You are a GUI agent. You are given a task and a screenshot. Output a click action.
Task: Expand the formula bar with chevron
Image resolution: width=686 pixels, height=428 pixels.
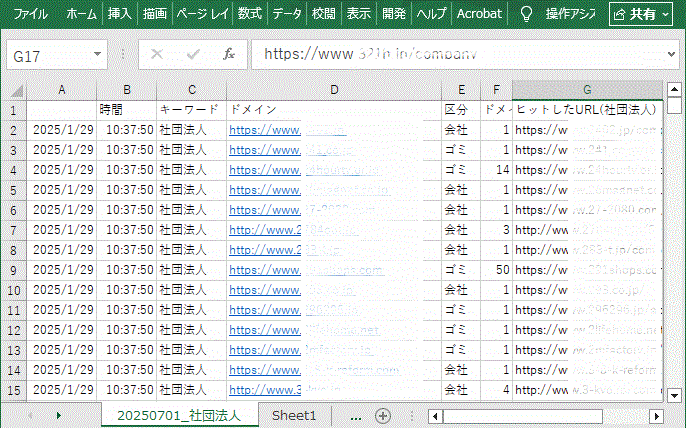671,54
